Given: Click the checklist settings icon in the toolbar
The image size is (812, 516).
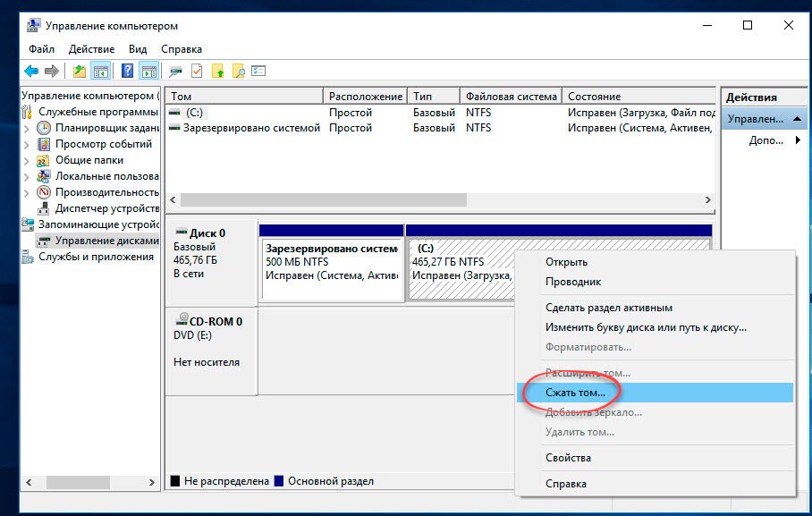Looking at the screenshot, I should (x=259, y=72).
